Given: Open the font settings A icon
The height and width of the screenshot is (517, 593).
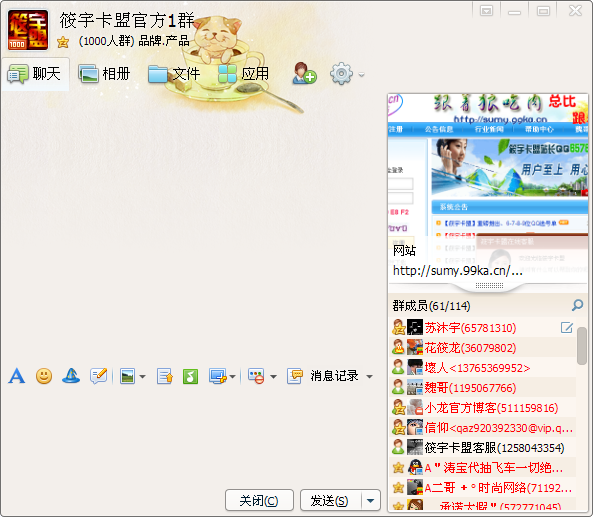Looking at the screenshot, I should click(17, 376).
